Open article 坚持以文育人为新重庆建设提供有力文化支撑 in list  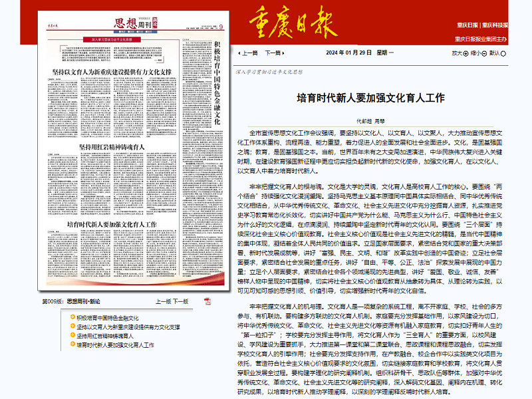128,327
